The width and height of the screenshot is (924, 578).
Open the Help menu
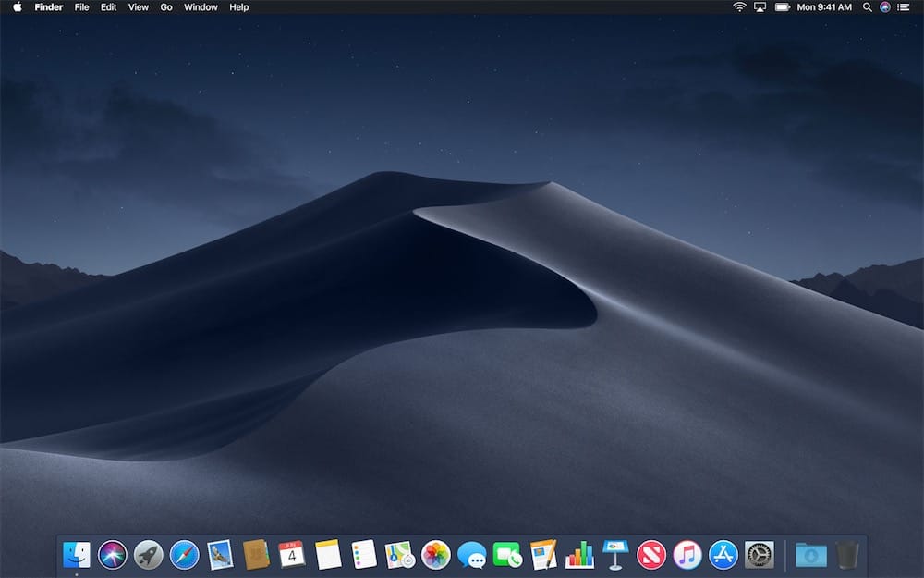coord(238,7)
